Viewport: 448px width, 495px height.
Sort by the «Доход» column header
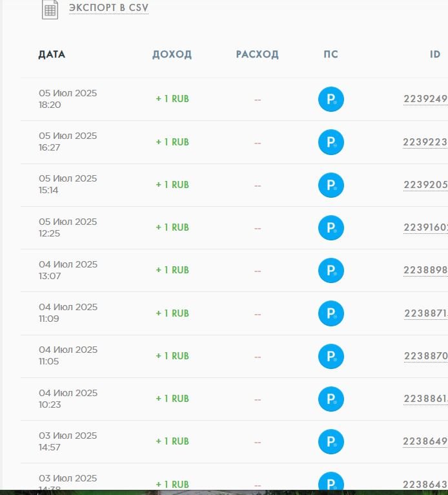point(172,54)
